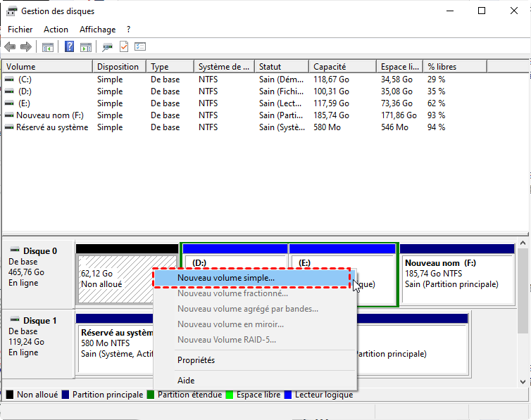Click the Sain (Dém... status cell
531x420 pixels.
[x=281, y=79]
